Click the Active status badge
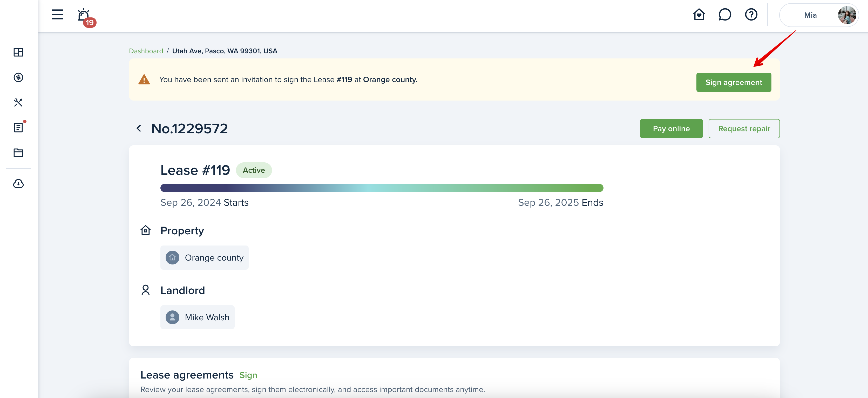 point(254,170)
